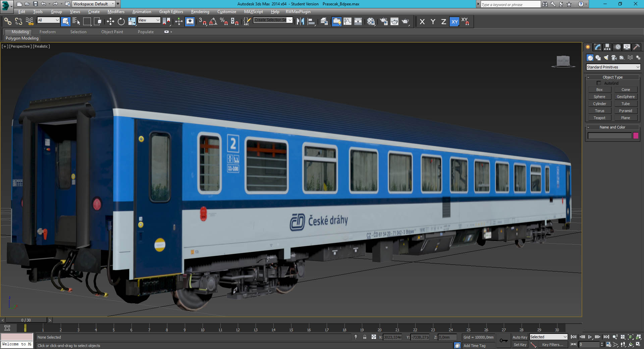Viewport: 644px width, 349px height.
Task: Open selection filter All dropdown
Action: [48, 20]
